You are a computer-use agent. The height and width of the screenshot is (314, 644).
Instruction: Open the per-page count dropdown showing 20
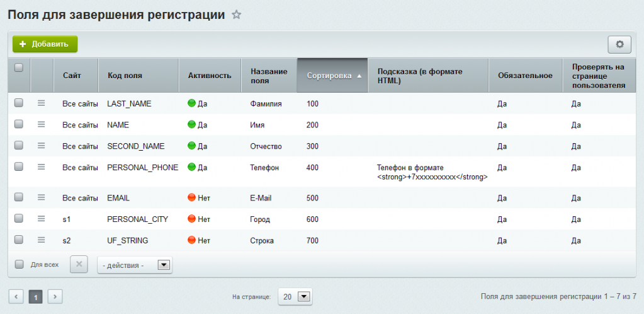pos(295,296)
